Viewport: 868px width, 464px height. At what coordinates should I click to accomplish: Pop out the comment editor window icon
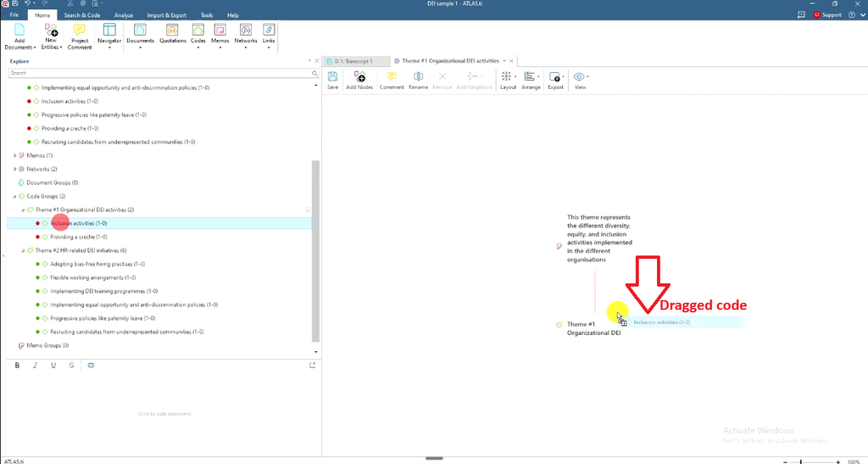pos(312,365)
